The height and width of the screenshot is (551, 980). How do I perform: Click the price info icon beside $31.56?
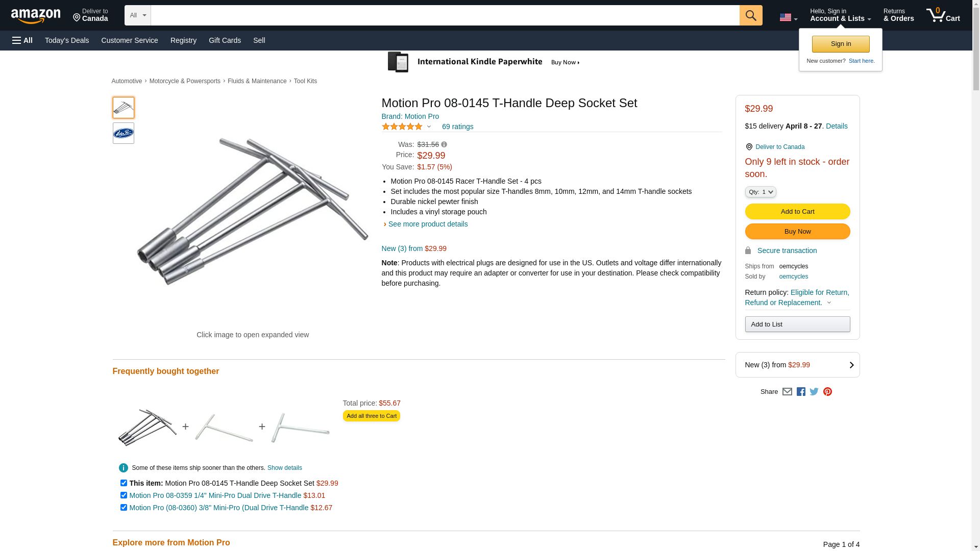coord(444,145)
